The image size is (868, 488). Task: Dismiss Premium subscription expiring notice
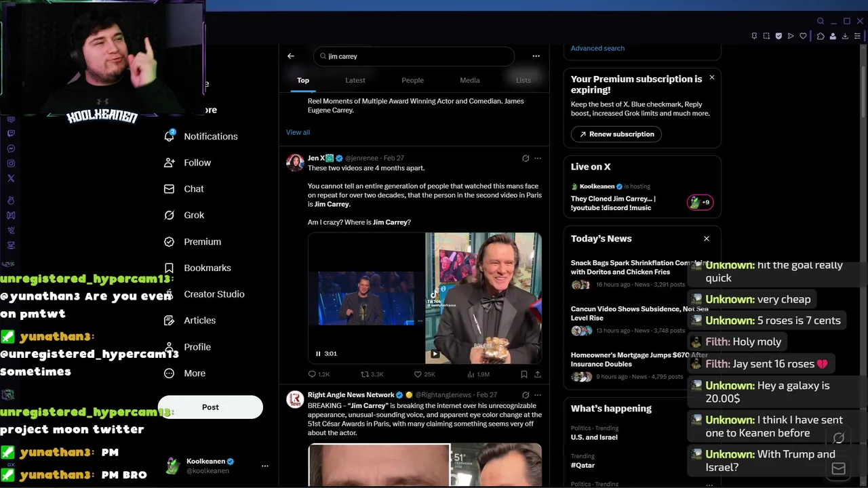click(x=712, y=77)
